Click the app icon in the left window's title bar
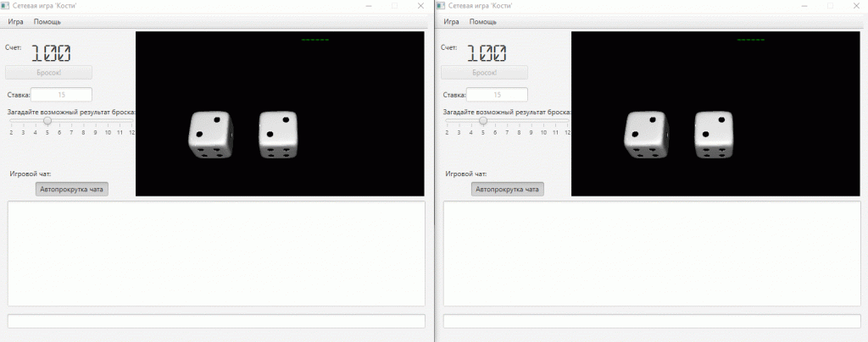Screen dimensions: 868x342 (5, 6)
